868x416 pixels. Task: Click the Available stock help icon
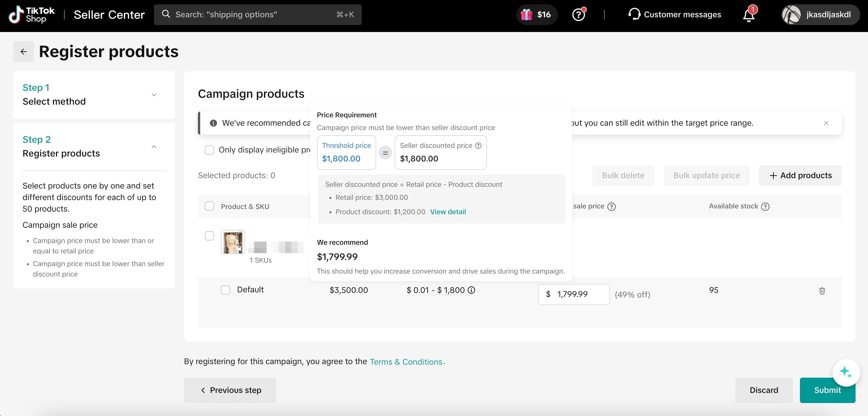pyautogui.click(x=765, y=206)
